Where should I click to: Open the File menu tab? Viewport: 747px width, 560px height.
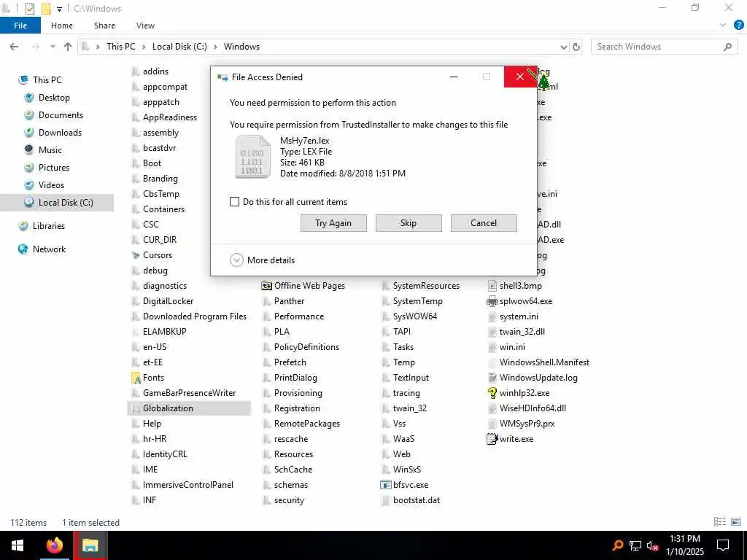coord(20,26)
